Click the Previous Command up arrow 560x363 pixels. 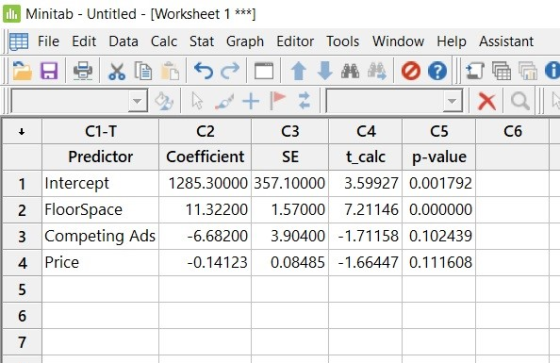(x=299, y=71)
